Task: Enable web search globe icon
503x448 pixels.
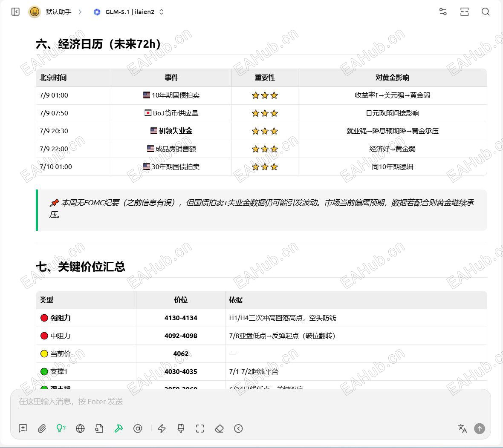Action: (80, 428)
